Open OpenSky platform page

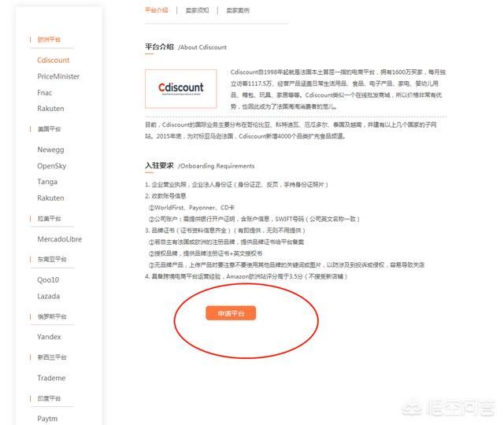click(51, 166)
